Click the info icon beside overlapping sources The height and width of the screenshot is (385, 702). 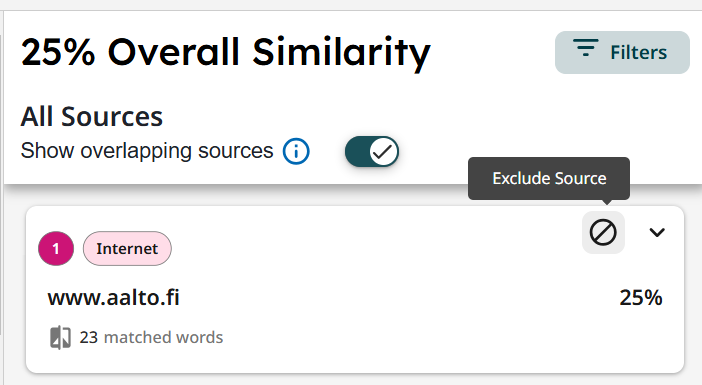[296, 151]
